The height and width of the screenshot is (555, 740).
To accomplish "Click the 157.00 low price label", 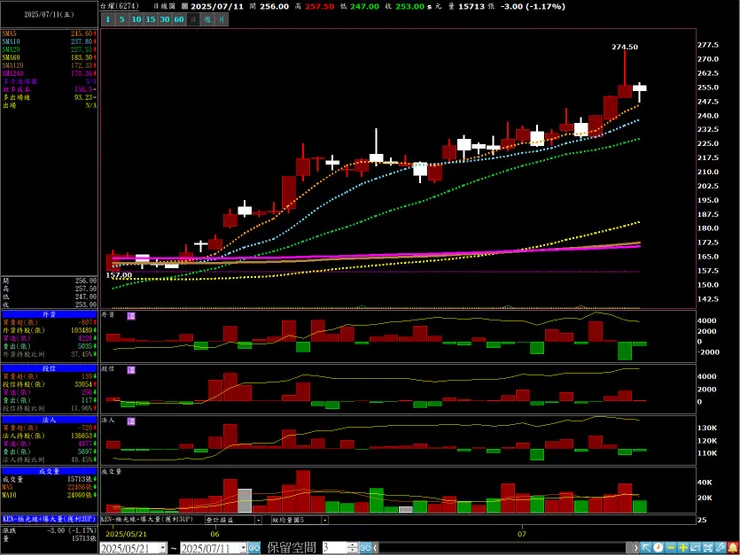I will tap(118, 275).
